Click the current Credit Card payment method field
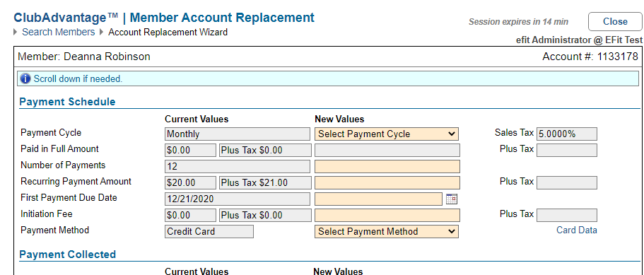The height and width of the screenshot is (275, 644). pyautogui.click(x=209, y=231)
